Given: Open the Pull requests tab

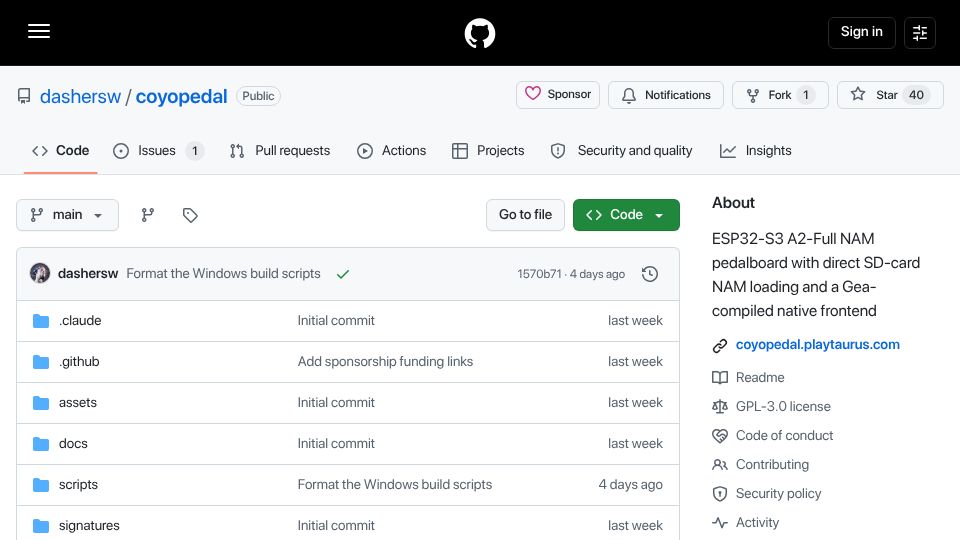Looking at the screenshot, I should 280,151.
